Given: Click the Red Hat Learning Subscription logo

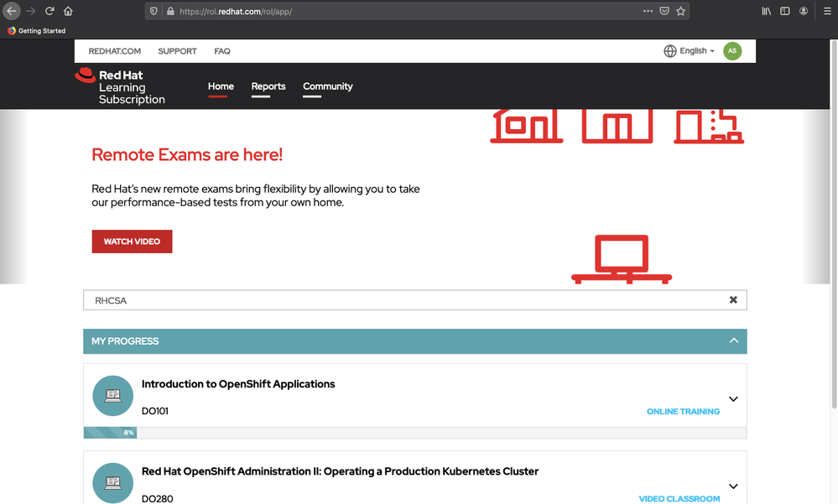Looking at the screenshot, I should click(x=121, y=86).
